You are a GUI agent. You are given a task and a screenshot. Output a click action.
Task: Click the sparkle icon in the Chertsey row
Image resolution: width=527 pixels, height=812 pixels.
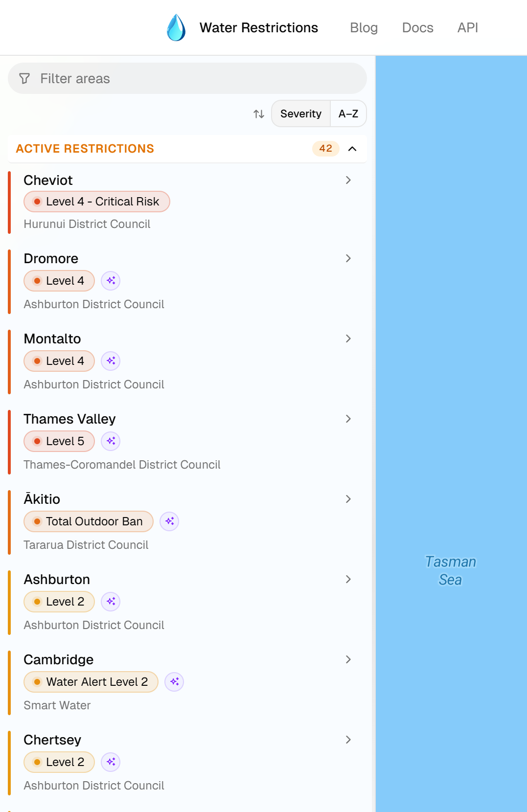(111, 762)
